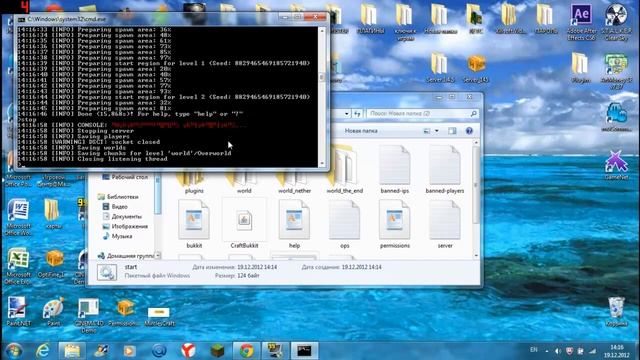640x360 pixels.
Task: Click the search magnifier in Explorer
Action: tap(473, 113)
